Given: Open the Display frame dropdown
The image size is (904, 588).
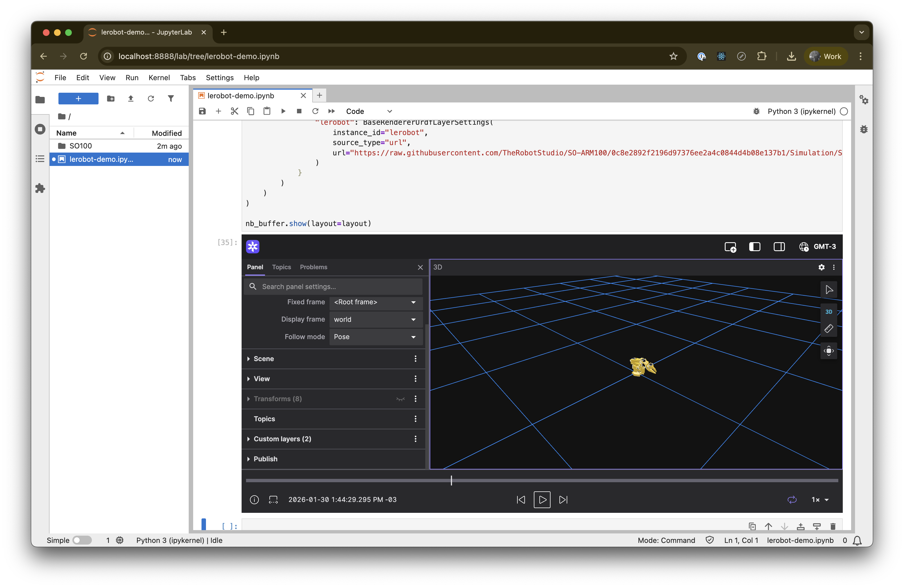Looking at the screenshot, I should (375, 319).
